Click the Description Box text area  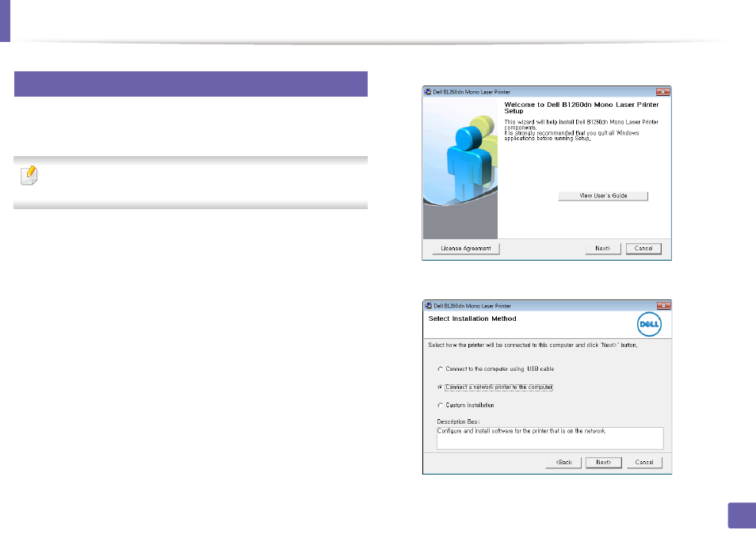pos(550,438)
